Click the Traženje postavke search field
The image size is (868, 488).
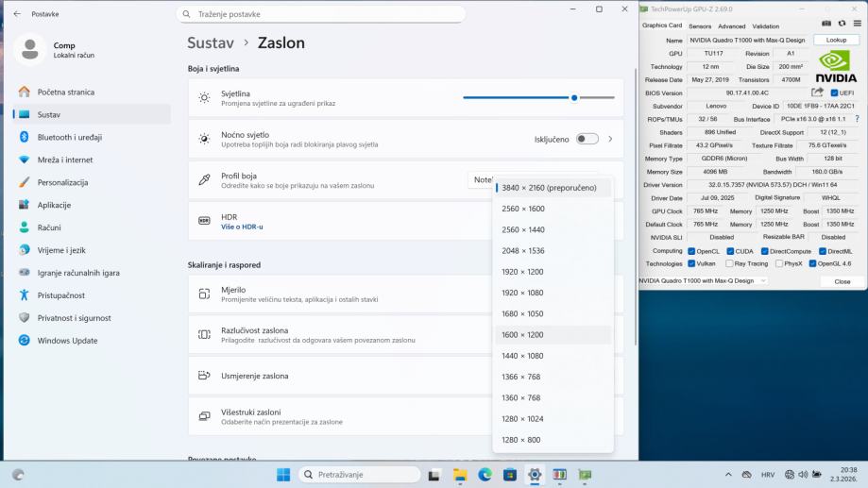tap(321, 14)
